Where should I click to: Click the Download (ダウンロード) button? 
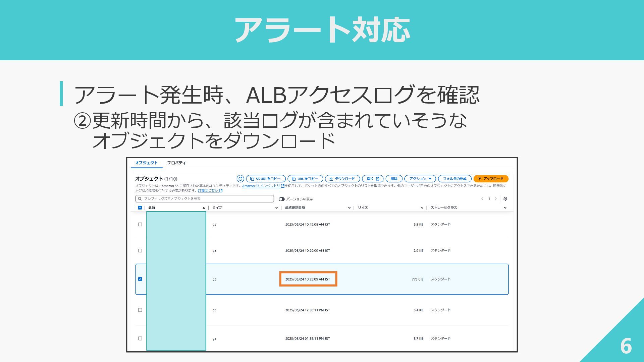pos(342,179)
